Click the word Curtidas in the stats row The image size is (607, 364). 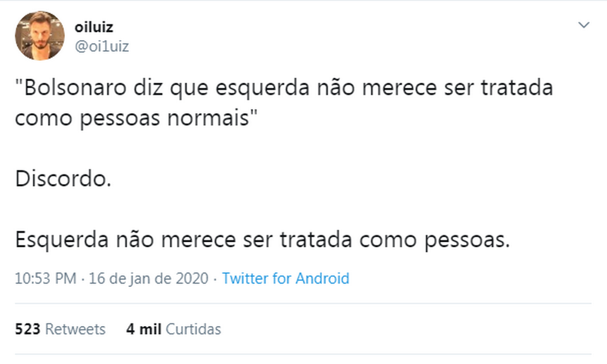click(193, 329)
